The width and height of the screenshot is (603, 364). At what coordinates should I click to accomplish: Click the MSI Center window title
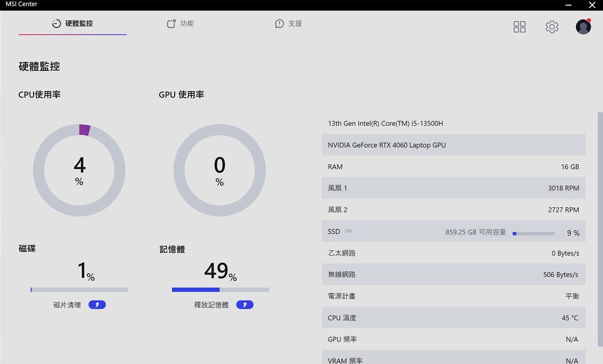pos(21,4)
